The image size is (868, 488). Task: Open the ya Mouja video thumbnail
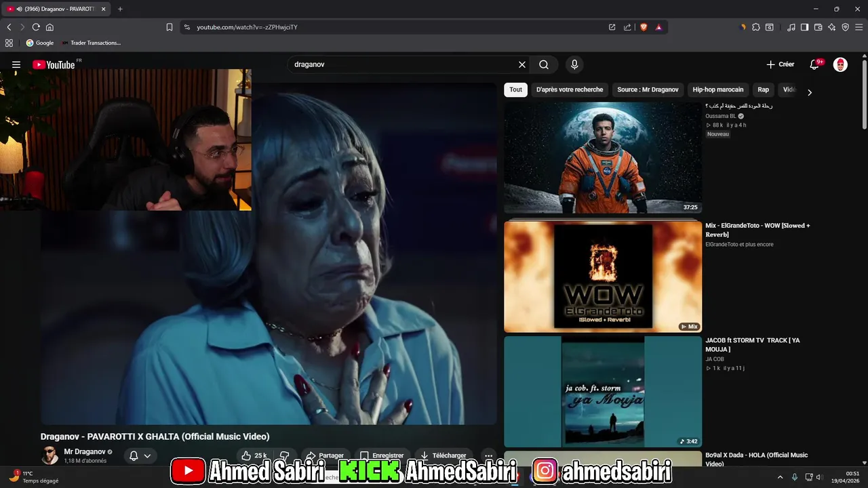click(x=603, y=392)
